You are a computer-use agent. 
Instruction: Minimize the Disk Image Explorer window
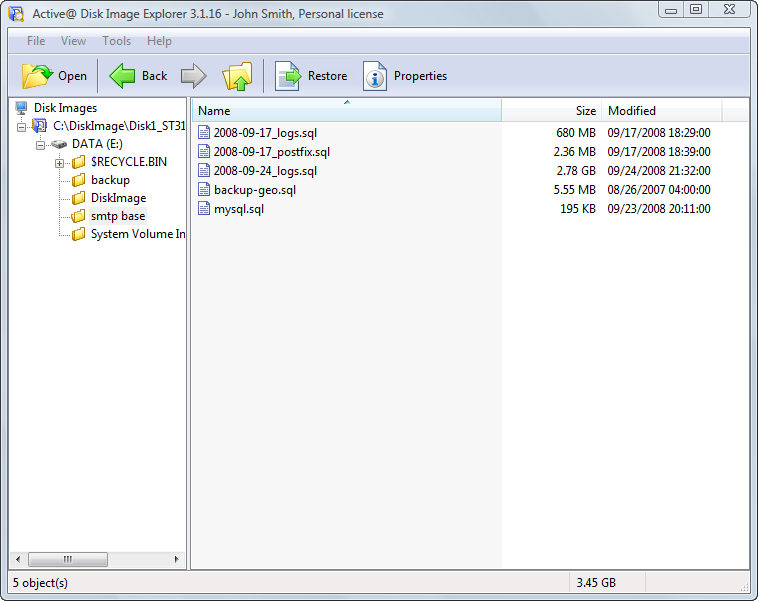click(x=671, y=10)
